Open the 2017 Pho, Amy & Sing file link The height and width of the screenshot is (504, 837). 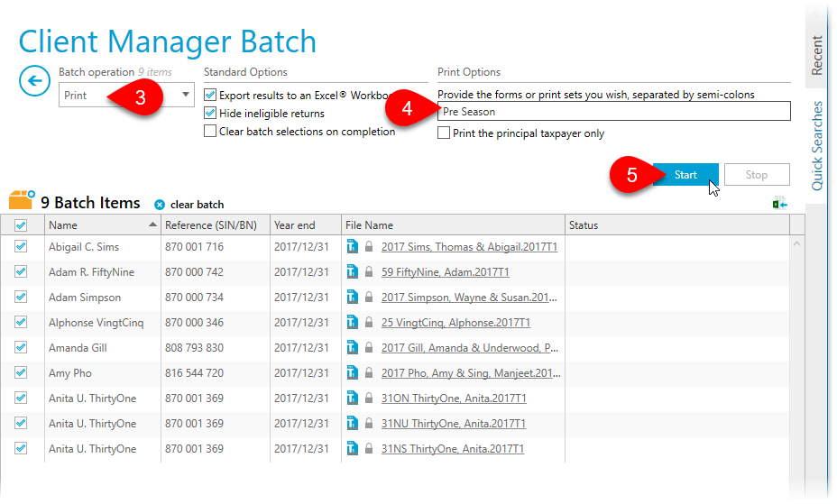pos(471,373)
